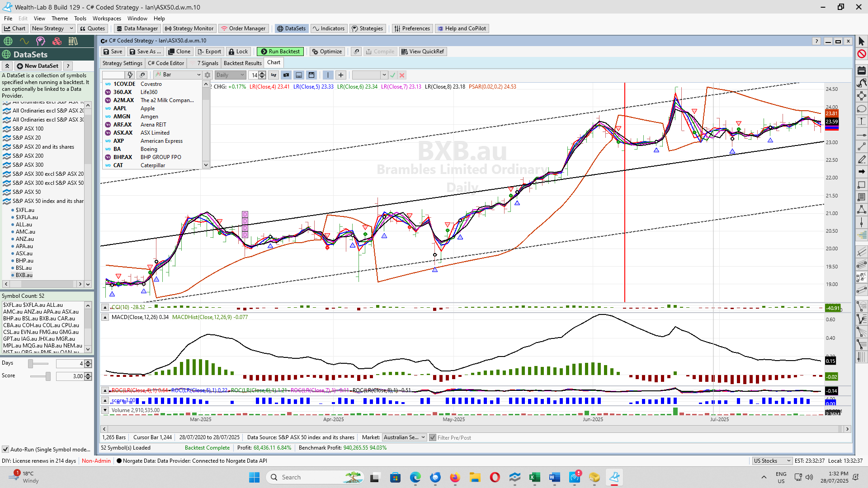Viewport: 868px width, 488px height.
Task: Open the chart style Bar dropdown
Action: tap(178, 75)
